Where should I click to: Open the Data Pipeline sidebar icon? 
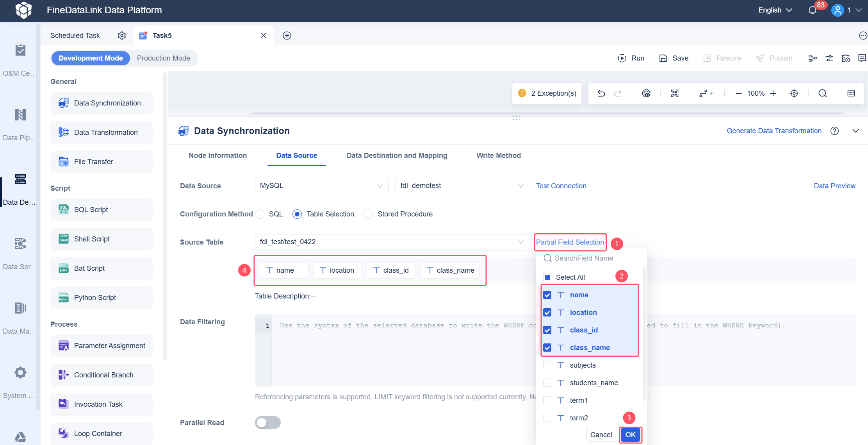point(20,114)
